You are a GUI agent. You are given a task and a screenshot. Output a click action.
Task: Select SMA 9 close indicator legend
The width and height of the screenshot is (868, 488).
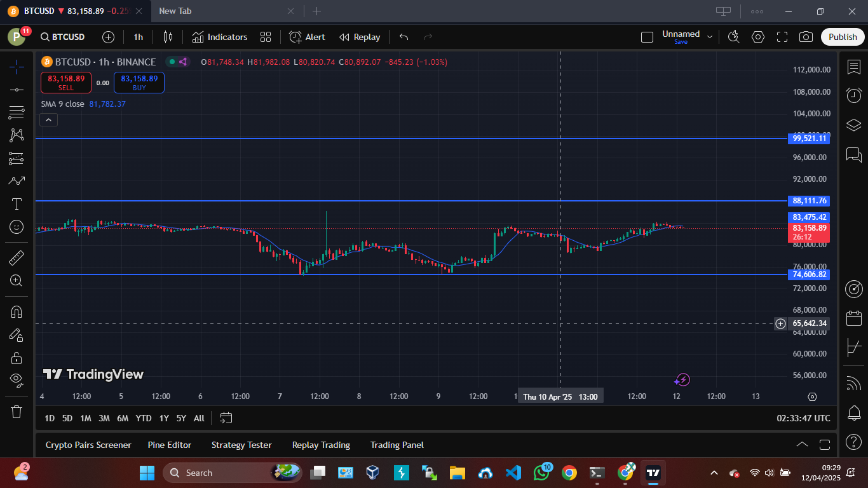[62, 104]
